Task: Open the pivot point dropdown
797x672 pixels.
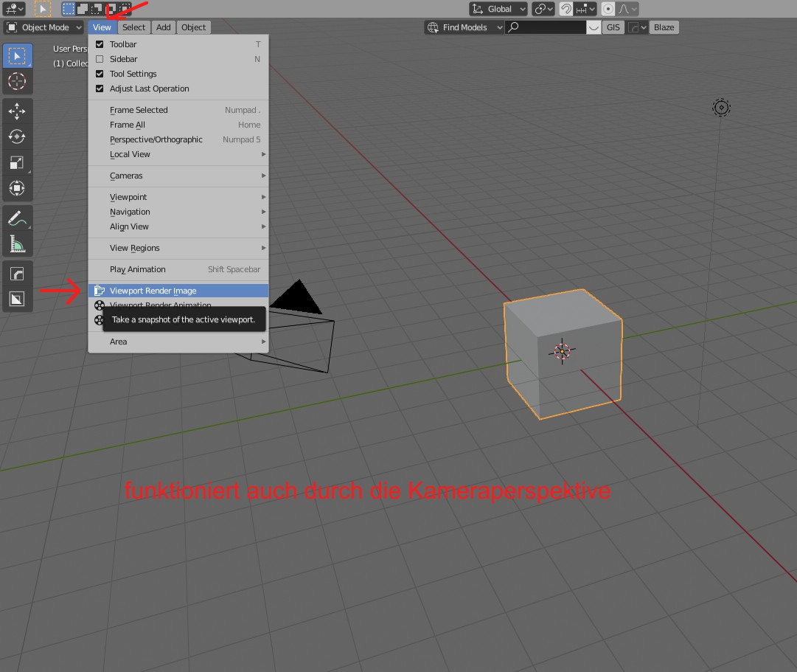Action: click(543, 9)
